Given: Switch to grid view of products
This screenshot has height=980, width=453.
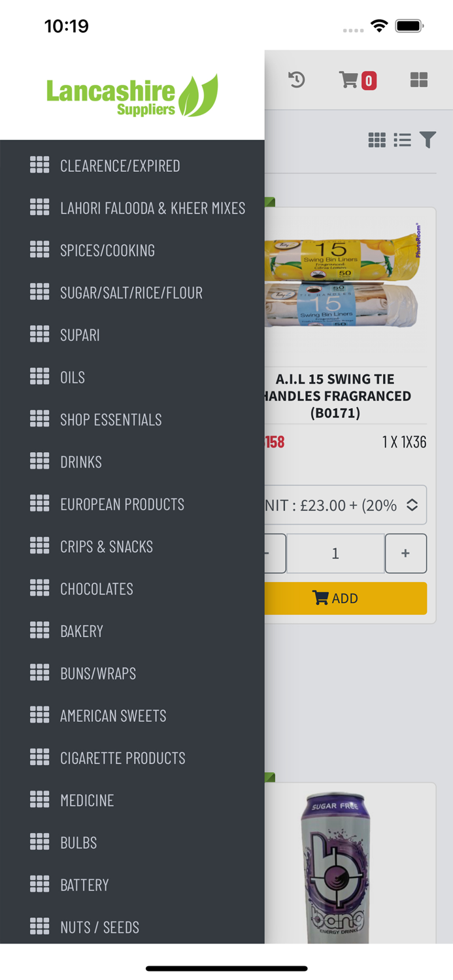Looking at the screenshot, I should (x=377, y=140).
